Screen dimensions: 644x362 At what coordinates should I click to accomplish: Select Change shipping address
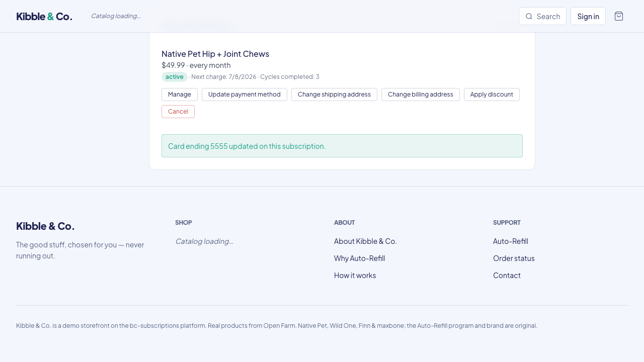tap(334, 95)
